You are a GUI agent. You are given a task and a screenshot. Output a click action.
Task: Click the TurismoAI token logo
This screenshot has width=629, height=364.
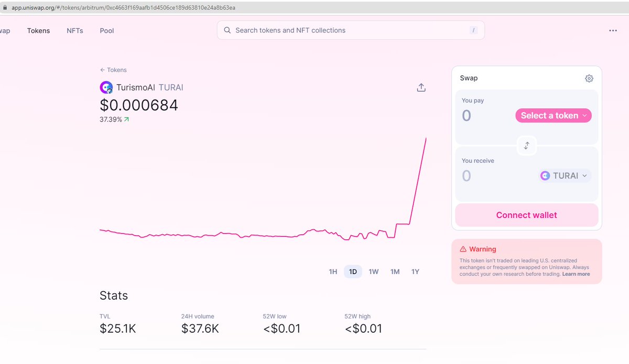pos(106,87)
